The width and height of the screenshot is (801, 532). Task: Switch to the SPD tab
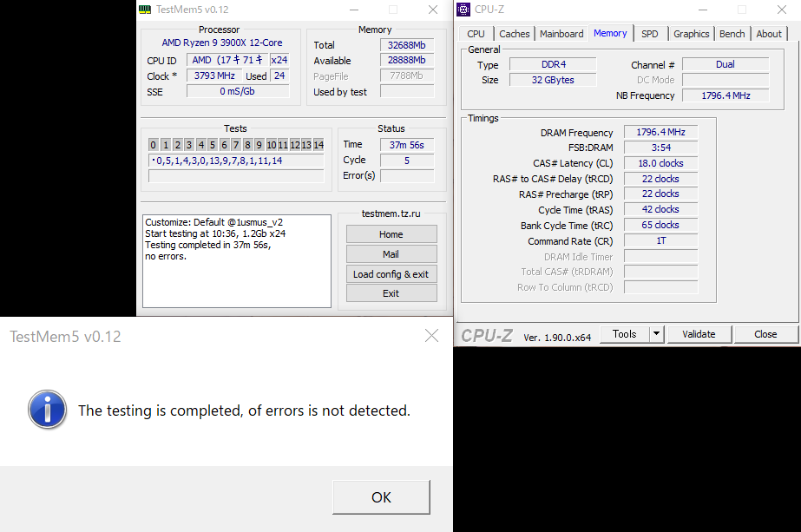[x=650, y=34]
